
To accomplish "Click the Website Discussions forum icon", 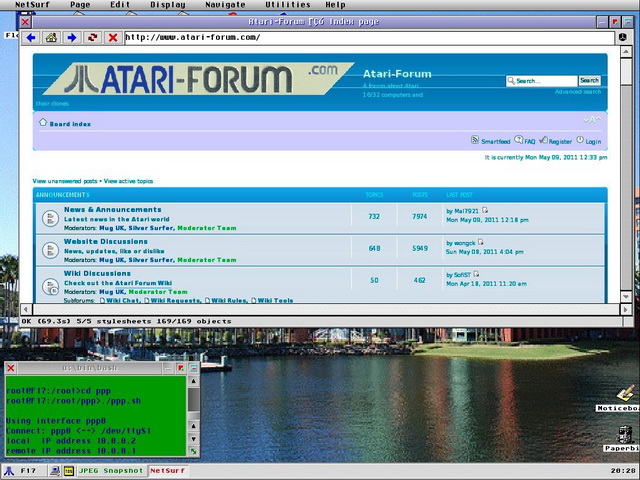I will click(x=50, y=250).
